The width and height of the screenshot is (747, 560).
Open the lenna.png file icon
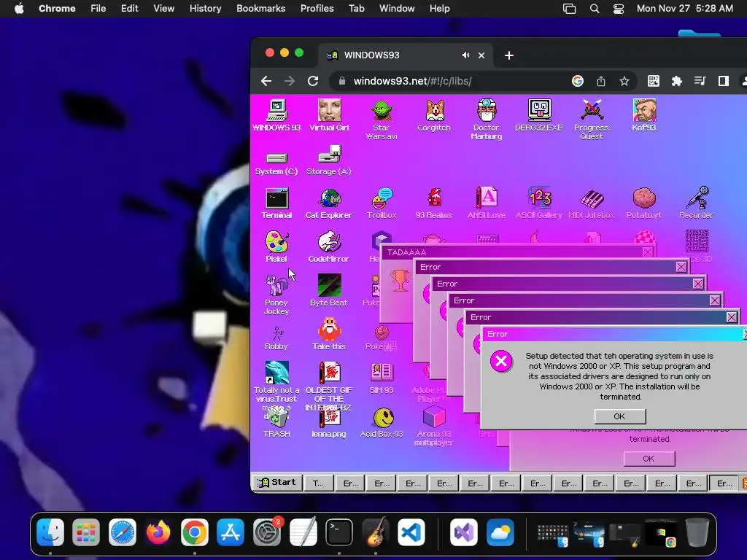pos(329,423)
